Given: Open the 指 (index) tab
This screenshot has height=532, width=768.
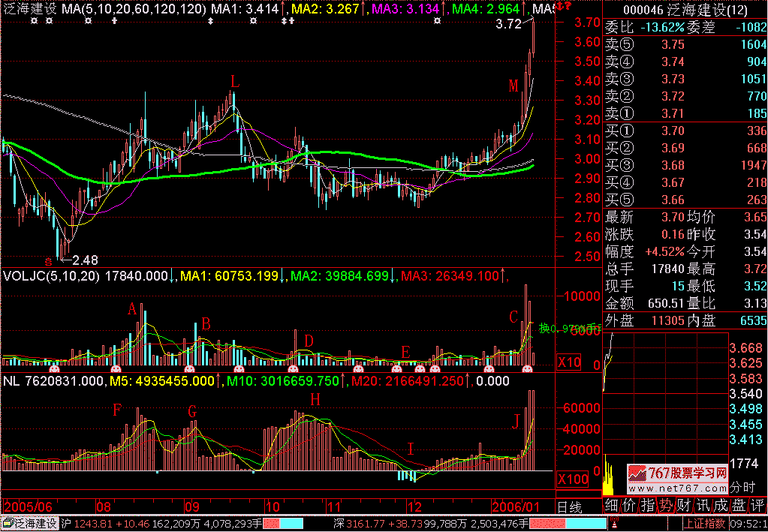Looking at the screenshot, I should (x=646, y=505).
